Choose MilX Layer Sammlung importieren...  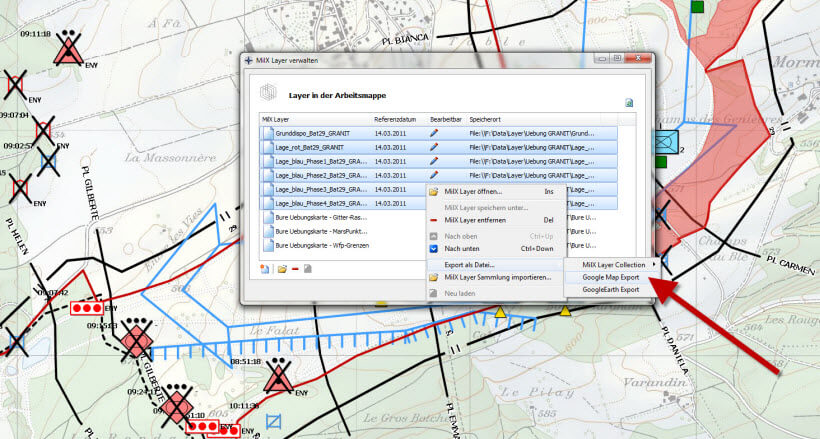pyautogui.click(x=496, y=277)
